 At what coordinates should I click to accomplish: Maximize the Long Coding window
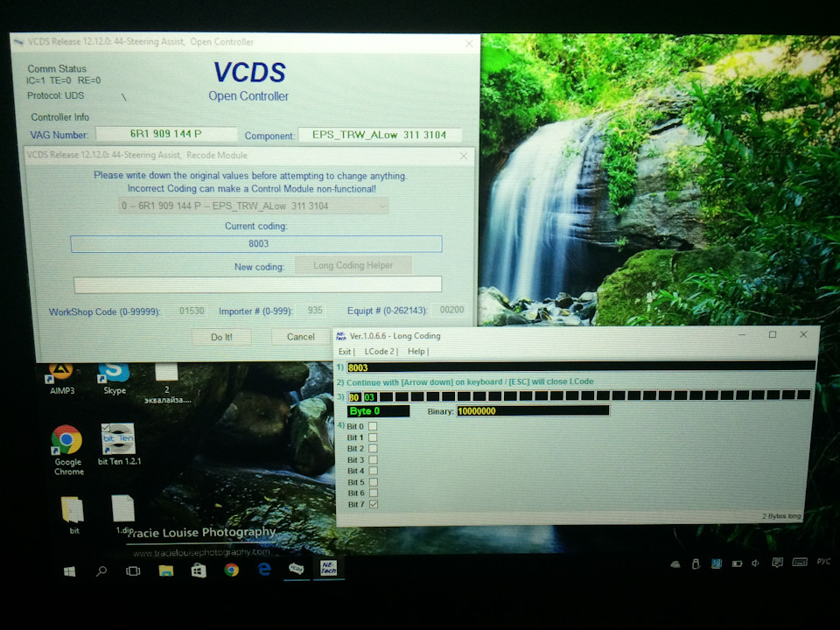[773, 334]
